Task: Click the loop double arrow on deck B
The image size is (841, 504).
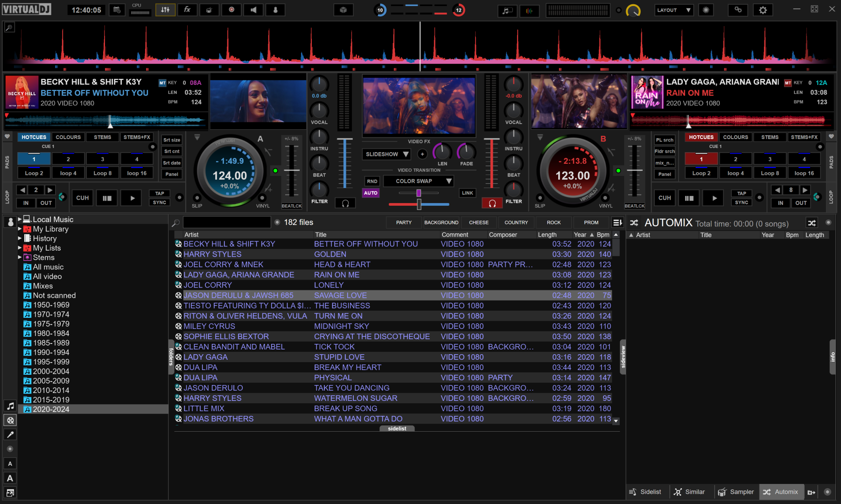Action: click(x=805, y=190)
